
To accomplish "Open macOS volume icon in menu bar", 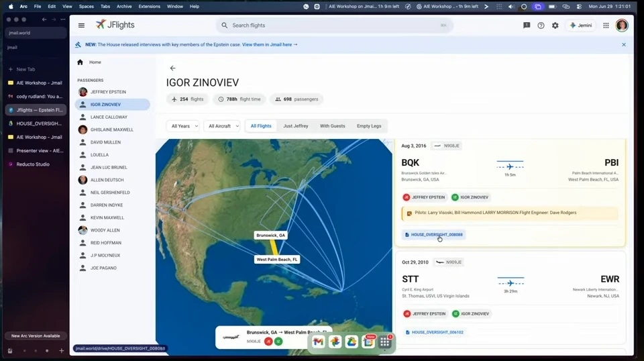I will click(511, 7).
